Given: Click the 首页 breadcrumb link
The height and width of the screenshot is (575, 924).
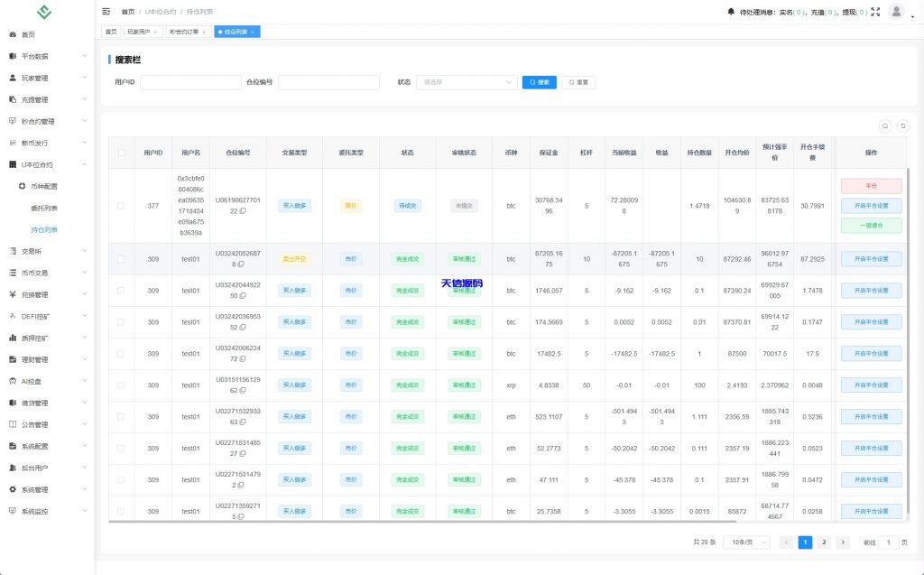Looking at the screenshot, I should [128, 12].
